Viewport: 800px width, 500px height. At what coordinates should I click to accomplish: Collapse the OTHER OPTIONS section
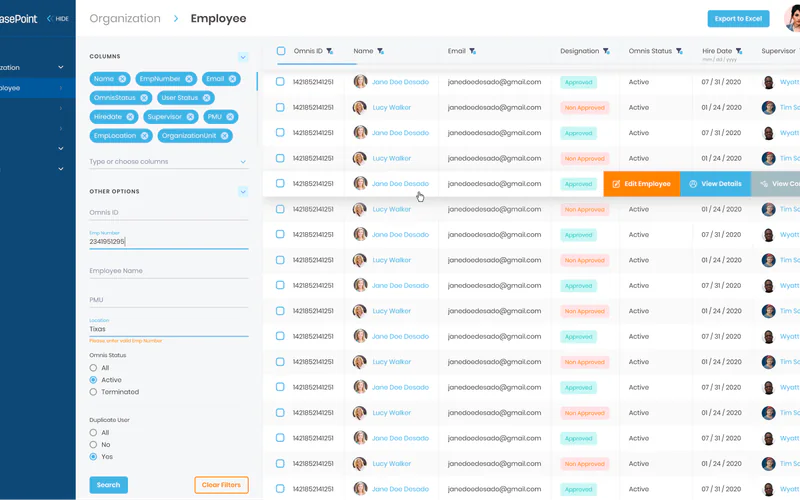click(243, 192)
